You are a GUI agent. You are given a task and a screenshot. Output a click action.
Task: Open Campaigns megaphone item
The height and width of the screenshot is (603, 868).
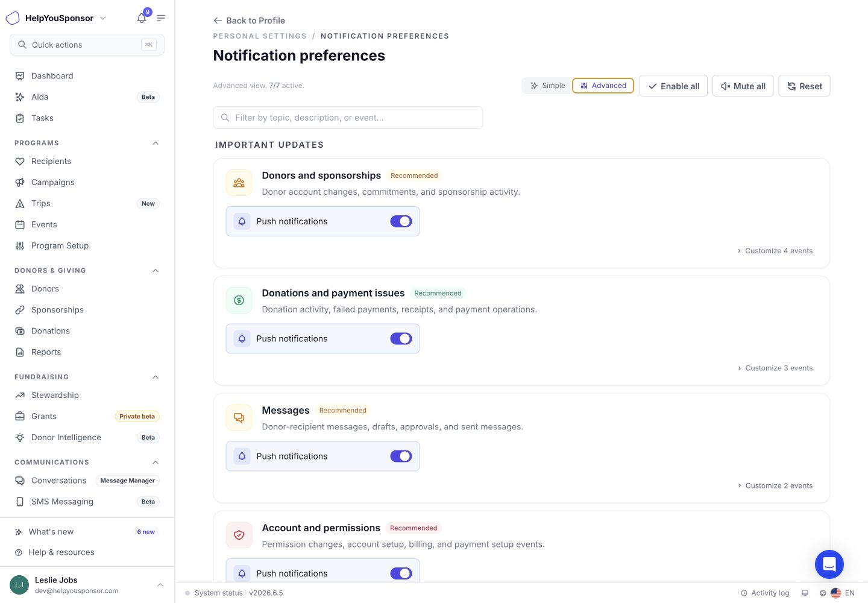tap(87, 182)
